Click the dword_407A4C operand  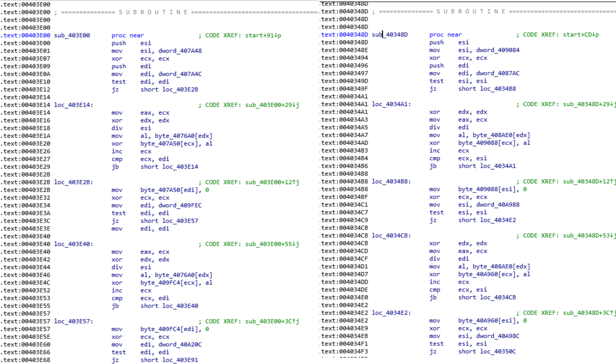180,74
